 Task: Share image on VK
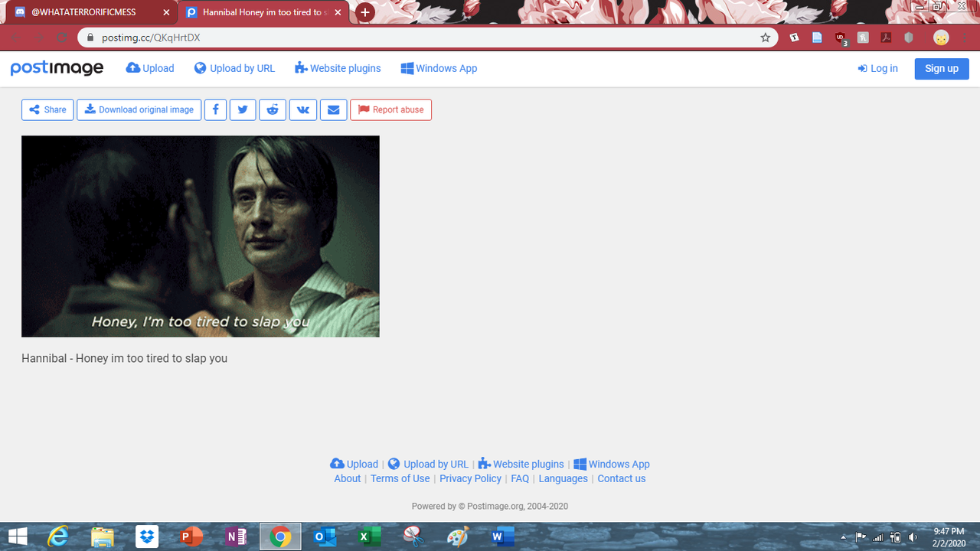click(303, 109)
